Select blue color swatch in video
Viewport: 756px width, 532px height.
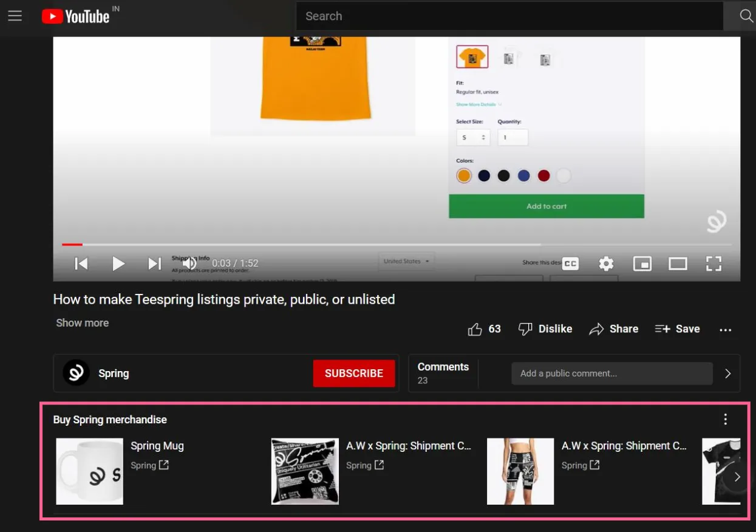point(523,176)
